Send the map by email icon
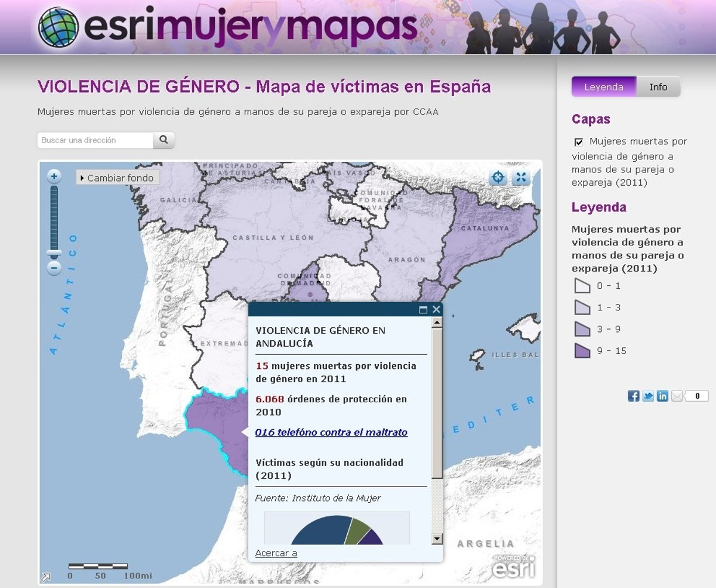 (x=677, y=396)
